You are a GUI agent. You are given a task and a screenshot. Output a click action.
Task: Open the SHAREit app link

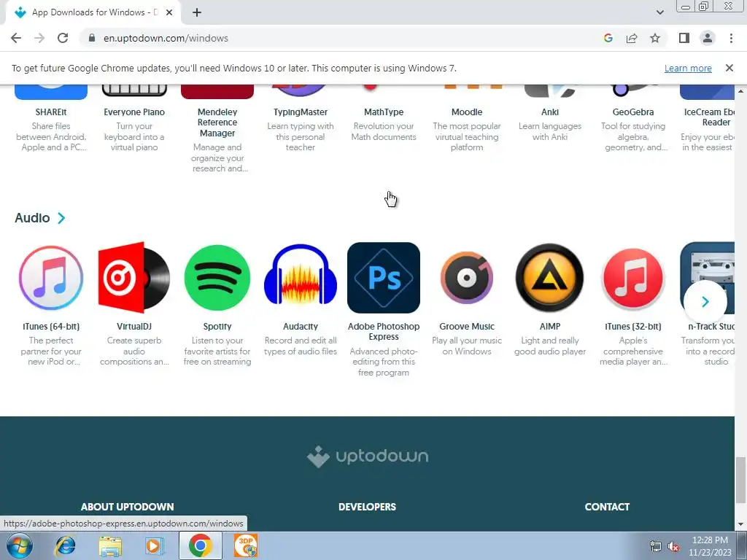[51, 112]
